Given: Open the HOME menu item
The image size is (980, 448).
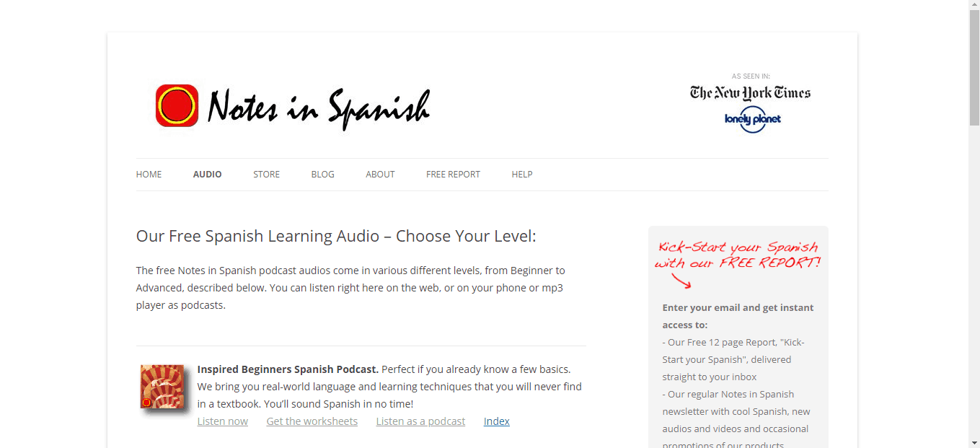Looking at the screenshot, I should (x=149, y=174).
